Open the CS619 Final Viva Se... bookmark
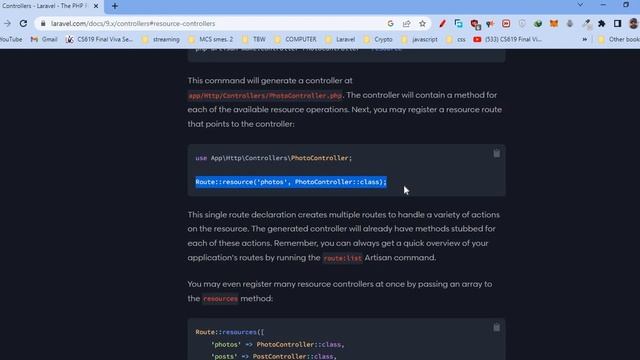Screen dimensions: 640x360 point(100,39)
